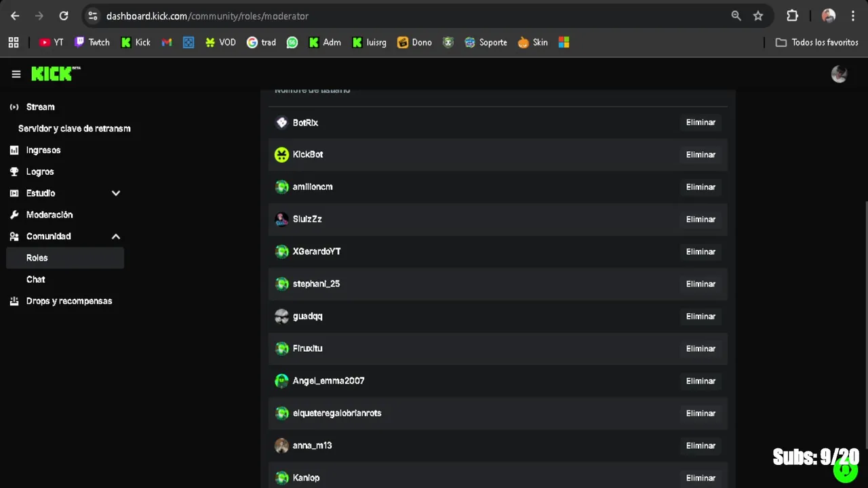Viewport: 868px width, 488px height.
Task: Open the Microsoft colored-squares bookmark
Action: (564, 42)
